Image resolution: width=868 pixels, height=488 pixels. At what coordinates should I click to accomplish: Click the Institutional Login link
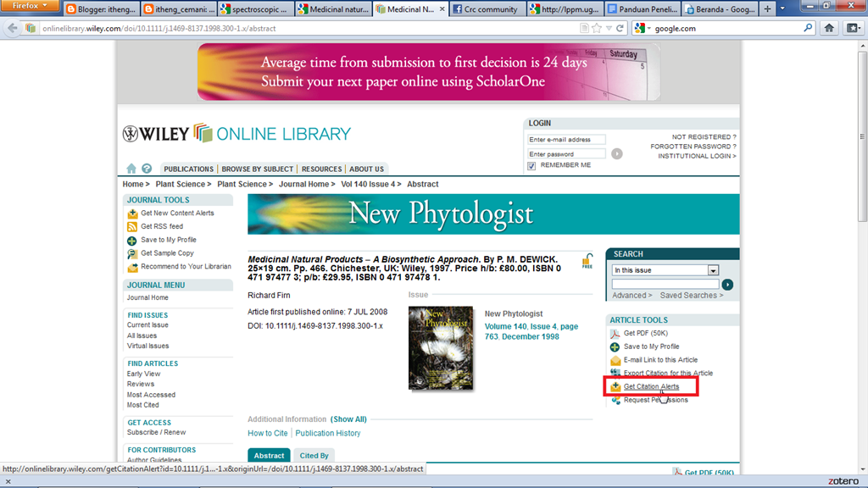pyautogui.click(x=697, y=157)
